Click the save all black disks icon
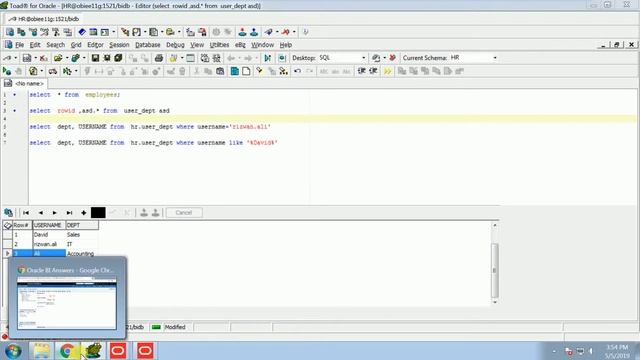The width and height of the screenshot is (640, 360). 118,58
